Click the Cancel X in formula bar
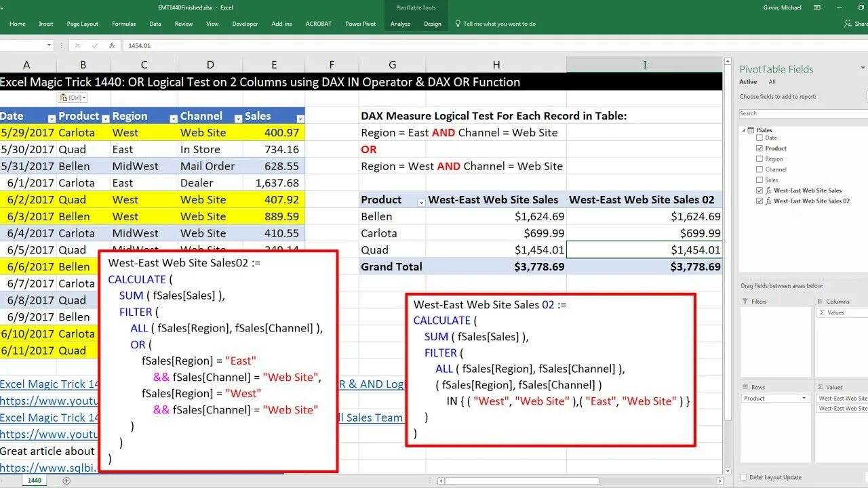Image resolution: width=868 pixels, height=488 pixels. pyautogui.click(x=78, y=45)
